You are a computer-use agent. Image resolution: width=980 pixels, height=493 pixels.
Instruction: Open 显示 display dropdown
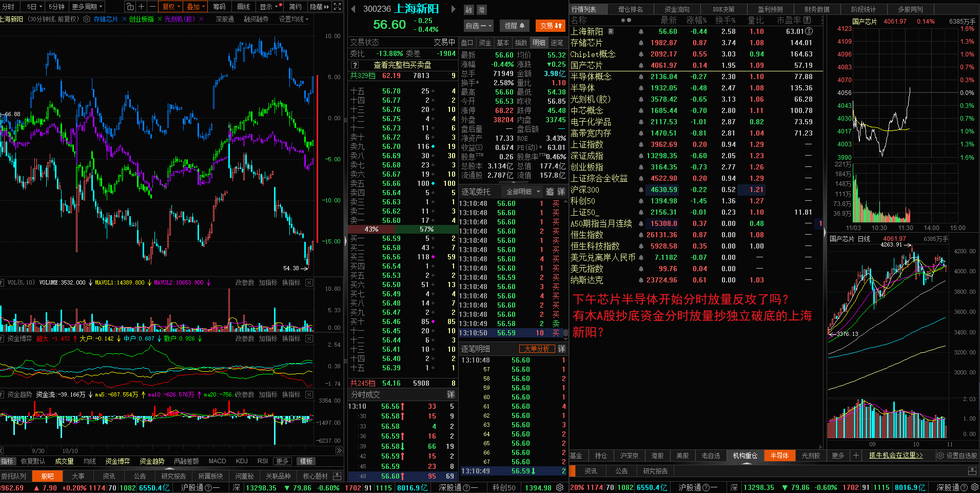tap(269, 7)
